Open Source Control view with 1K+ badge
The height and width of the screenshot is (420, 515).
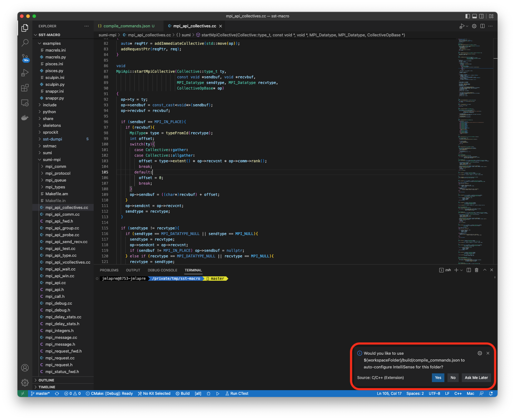[25, 58]
